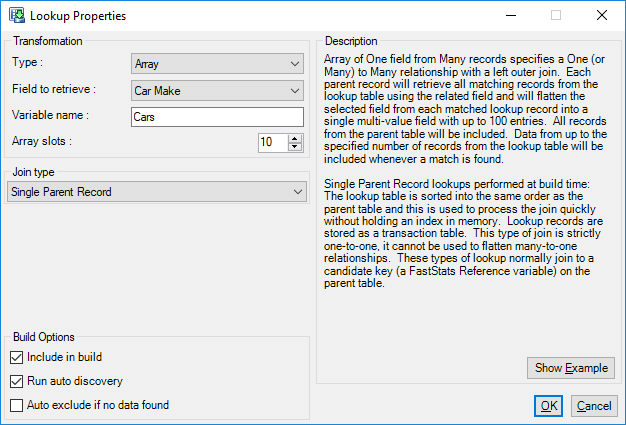The height and width of the screenshot is (425, 626).
Task: Click the Cancel button
Action: pos(594,406)
